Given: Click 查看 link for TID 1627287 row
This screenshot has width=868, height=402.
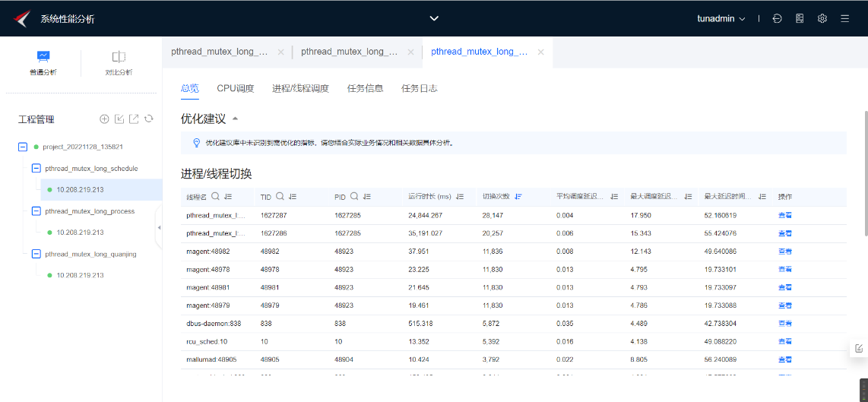Looking at the screenshot, I should tap(785, 215).
